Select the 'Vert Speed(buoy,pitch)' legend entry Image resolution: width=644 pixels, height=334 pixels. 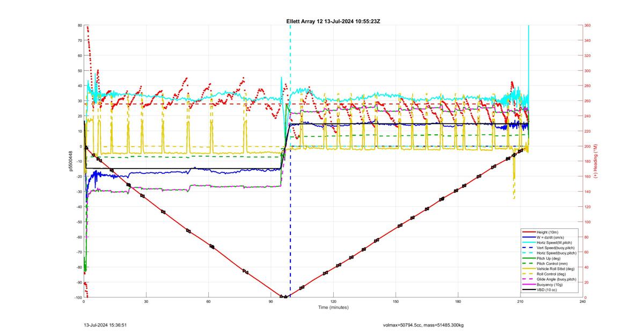(x=556, y=248)
